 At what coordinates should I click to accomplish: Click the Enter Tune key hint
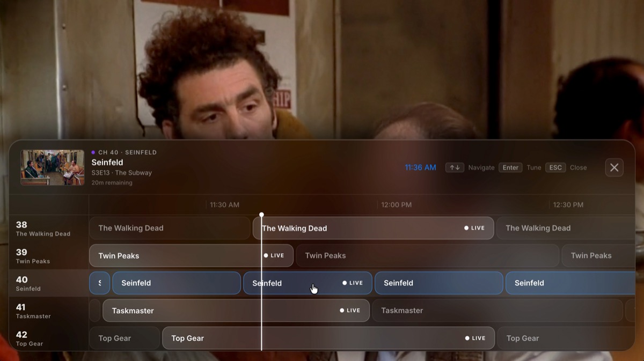510,167
